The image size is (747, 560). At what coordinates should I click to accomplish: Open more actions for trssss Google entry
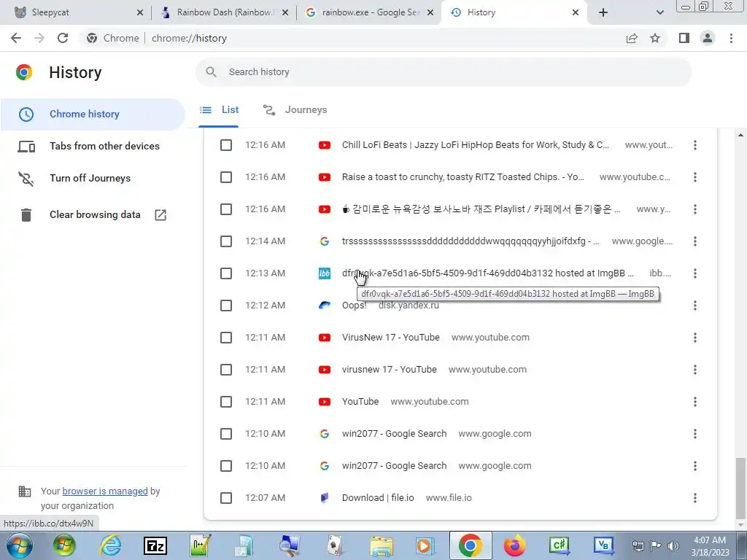(x=695, y=241)
